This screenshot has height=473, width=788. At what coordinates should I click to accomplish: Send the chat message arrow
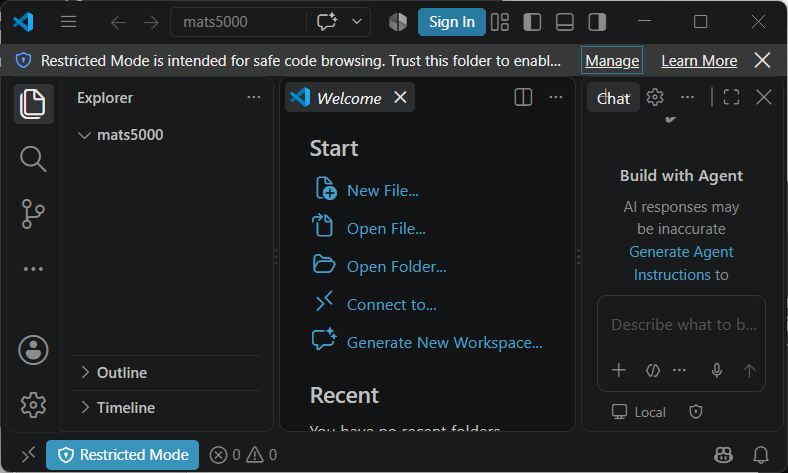(x=749, y=370)
